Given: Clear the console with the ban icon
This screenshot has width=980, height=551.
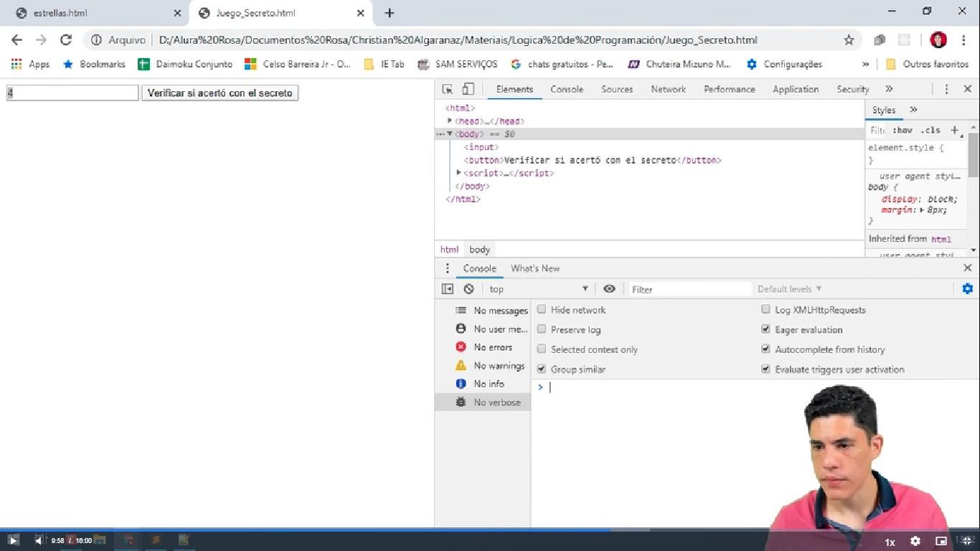Looking at the screenshot, I should (x=468, y=288).
